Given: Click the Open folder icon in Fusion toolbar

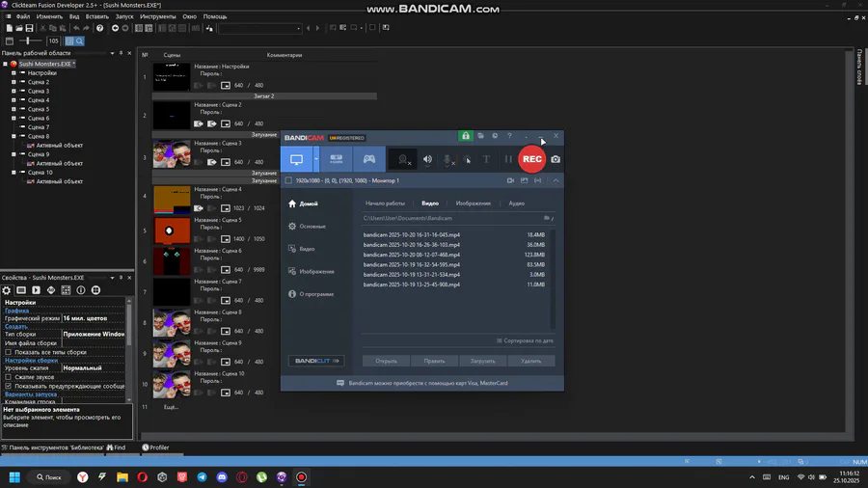Looking at the screenshot, I should [x=19, y=28].
